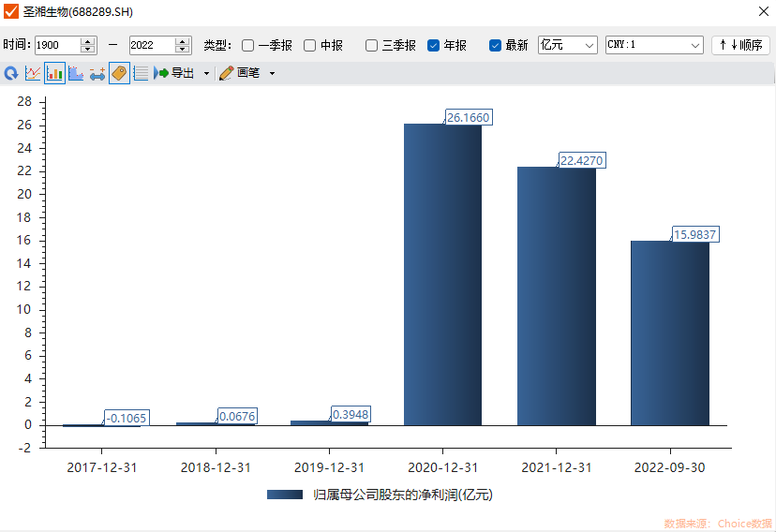Toggle data labels tag icon

click(x=119, y=73)
